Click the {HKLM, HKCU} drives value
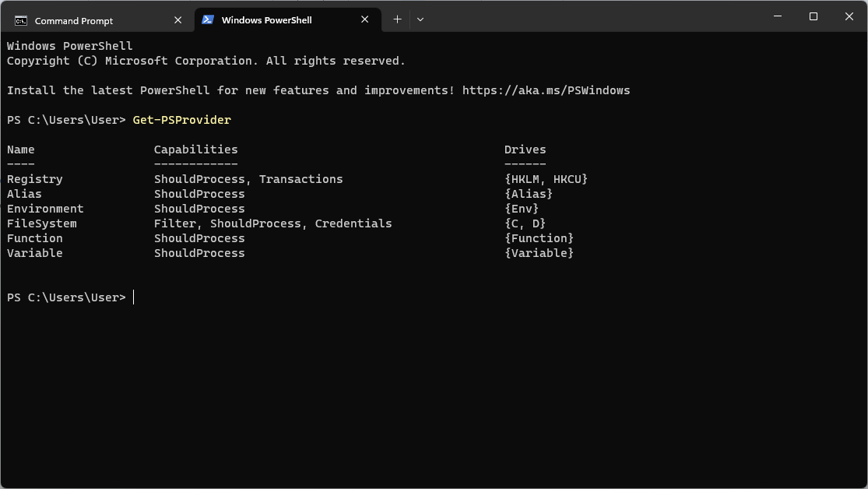 point(546,179)
